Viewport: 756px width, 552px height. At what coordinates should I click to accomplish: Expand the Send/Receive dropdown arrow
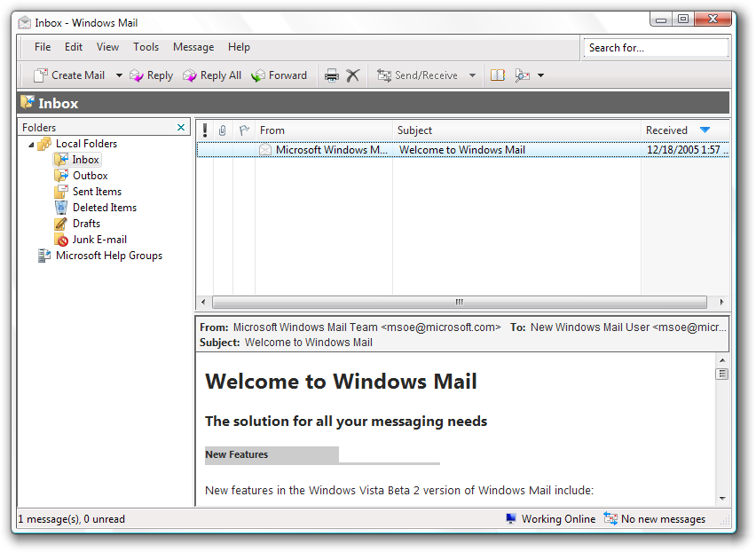point(472,75)
